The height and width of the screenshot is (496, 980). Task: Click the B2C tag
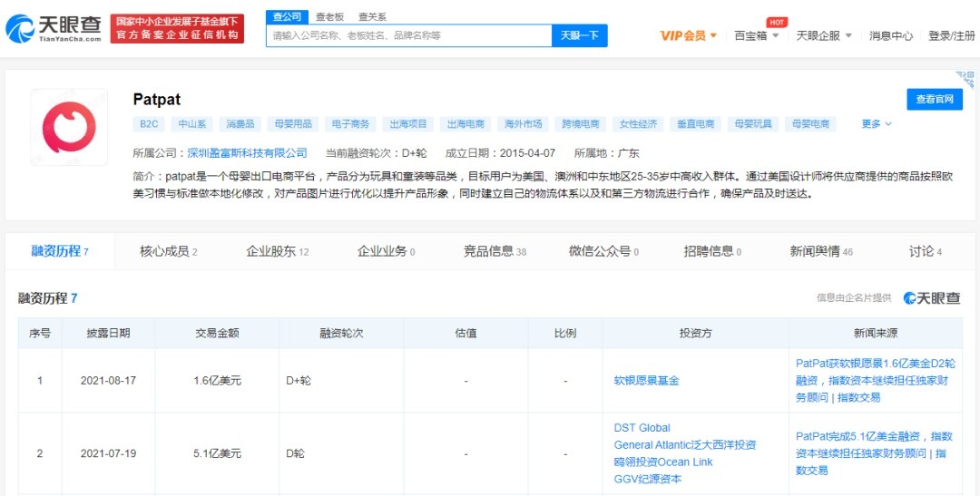pos(149,123)
